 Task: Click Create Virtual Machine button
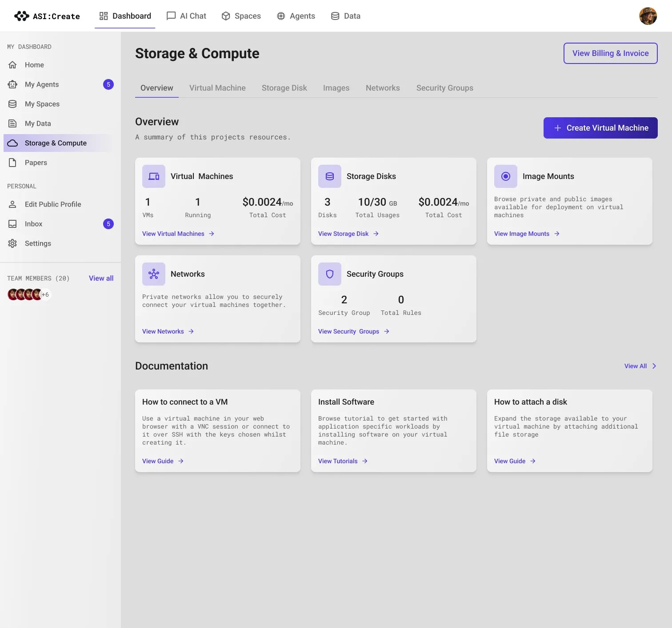coord(600,128)
